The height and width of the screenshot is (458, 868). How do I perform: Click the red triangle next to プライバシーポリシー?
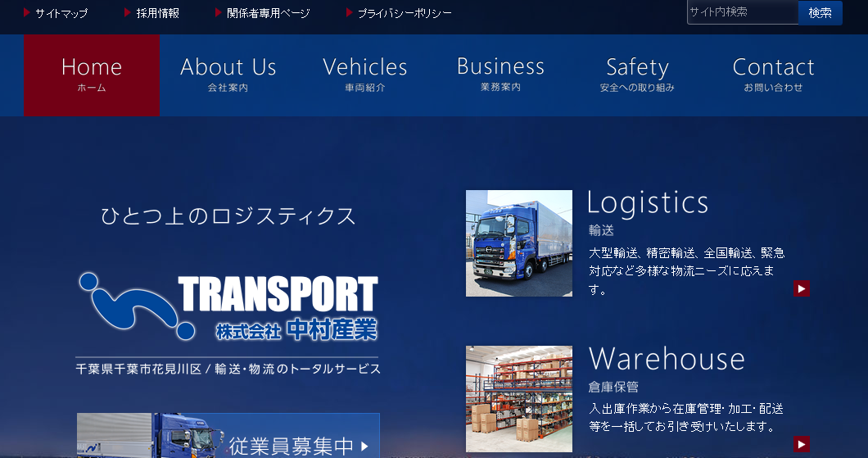[350, 13]
